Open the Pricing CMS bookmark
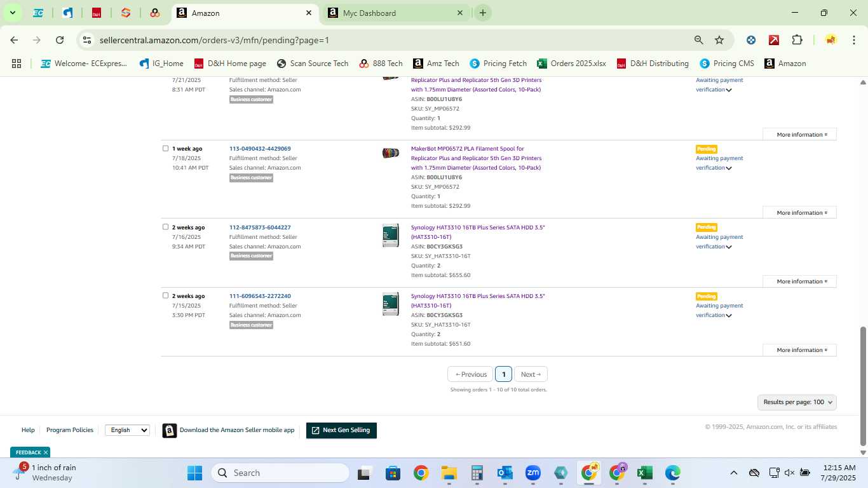 click(x=727, y=64)
